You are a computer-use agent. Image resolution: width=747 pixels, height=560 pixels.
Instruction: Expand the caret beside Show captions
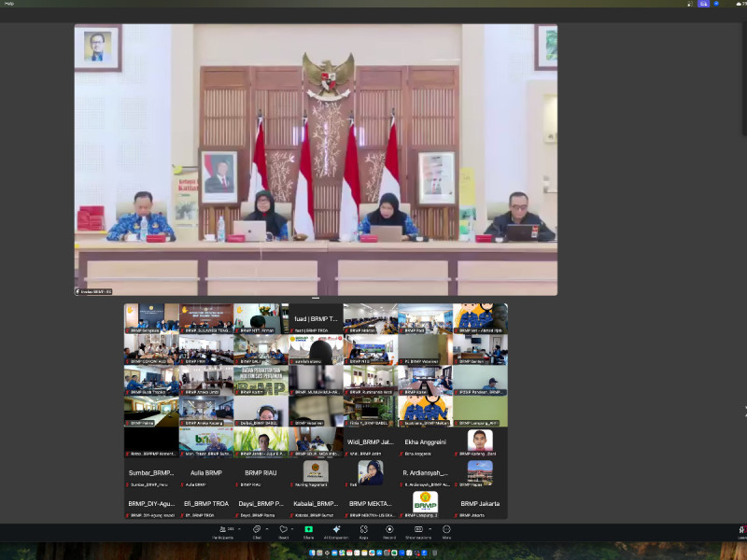[x=429, y=528]
